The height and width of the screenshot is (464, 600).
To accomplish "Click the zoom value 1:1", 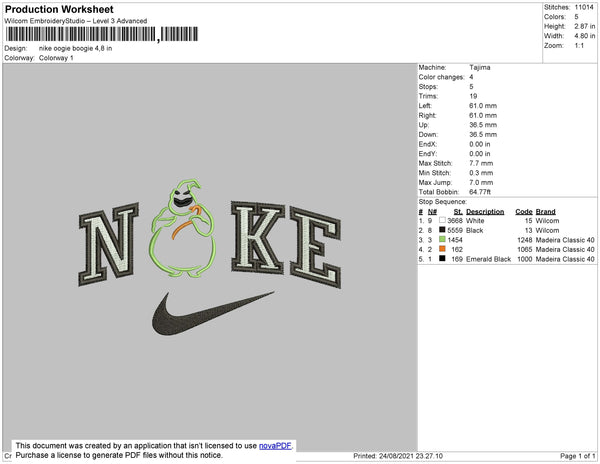I will (x=579, y=46).
